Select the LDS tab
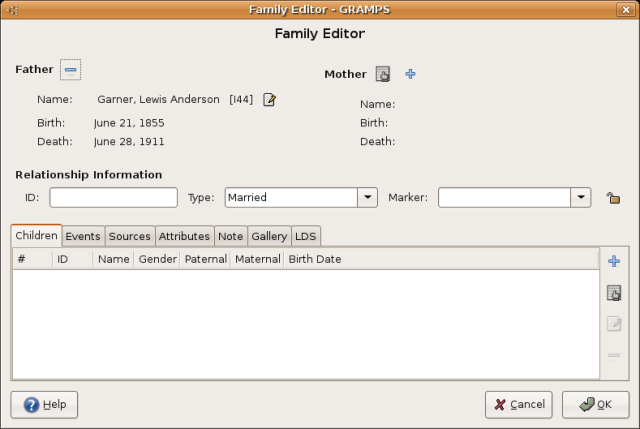Viewport: 640px width, 429px height. tap(305, 236)
